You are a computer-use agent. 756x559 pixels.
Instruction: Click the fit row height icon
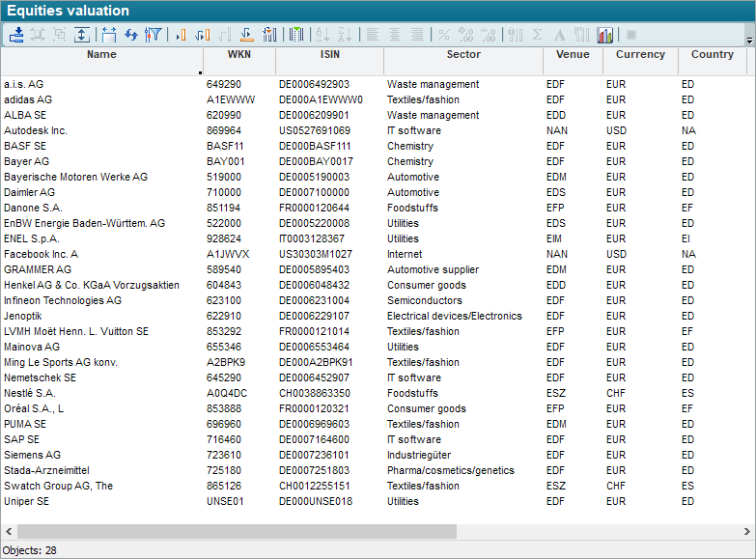click(x=82, y=35)
